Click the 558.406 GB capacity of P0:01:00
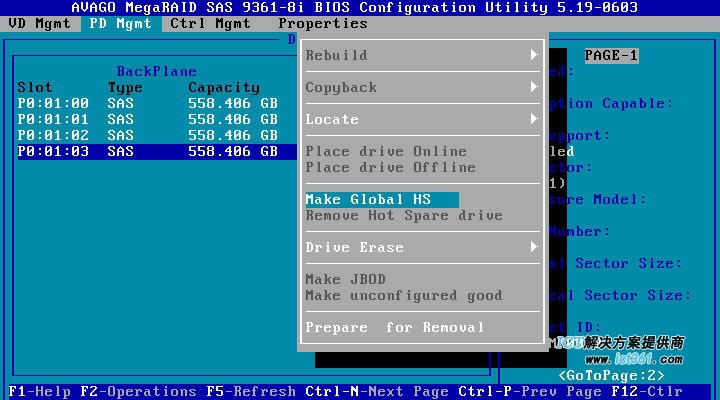 233,103
